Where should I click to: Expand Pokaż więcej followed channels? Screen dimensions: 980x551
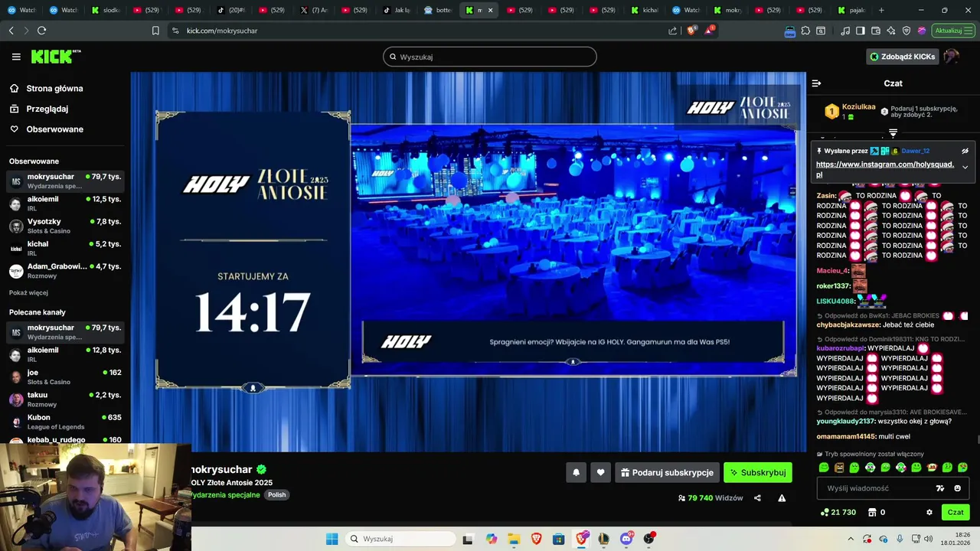tap(28, 292)
